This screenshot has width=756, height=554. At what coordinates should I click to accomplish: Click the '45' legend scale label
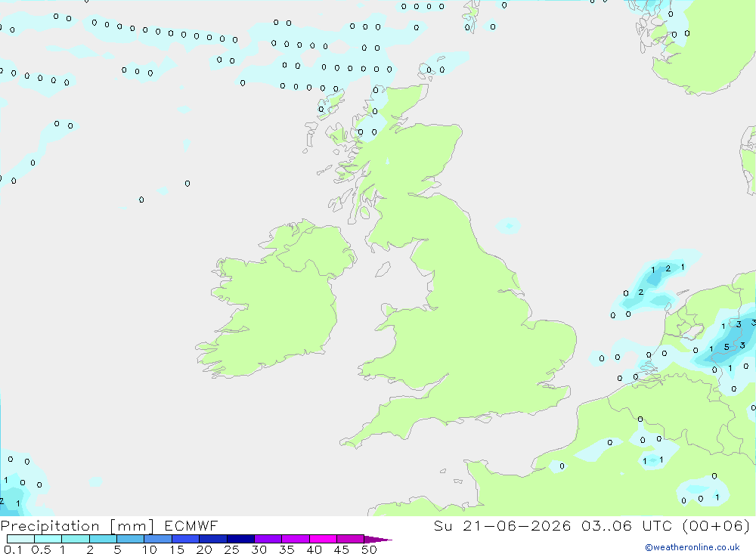click(342, 549)
